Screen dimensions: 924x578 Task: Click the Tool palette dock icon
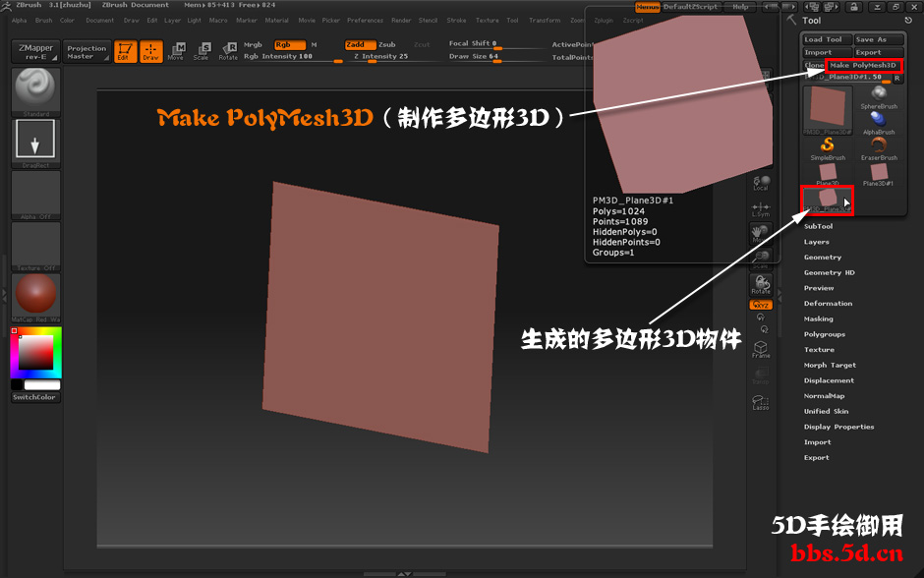click(908, 20)
